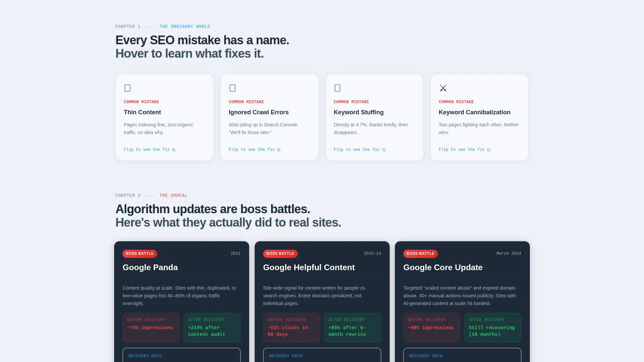
Task: Click flip icon on Ignored Crawl Errors card
Action: tap(279, 150)
